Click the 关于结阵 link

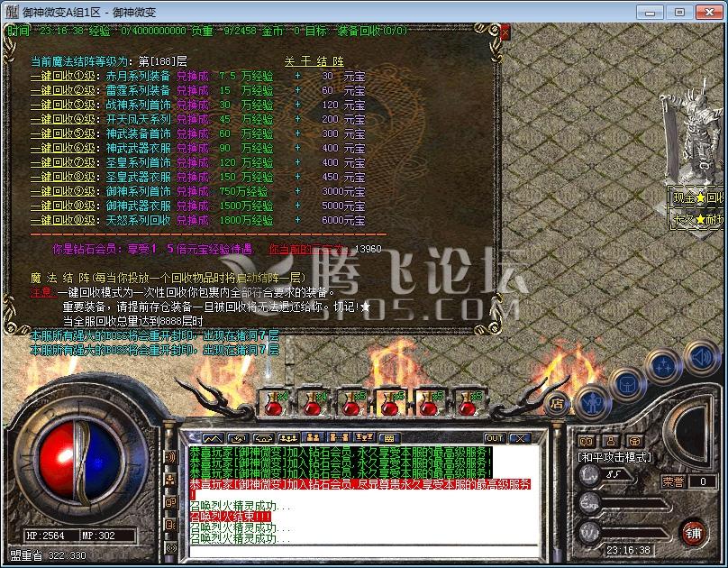click(x=314, y=61)
